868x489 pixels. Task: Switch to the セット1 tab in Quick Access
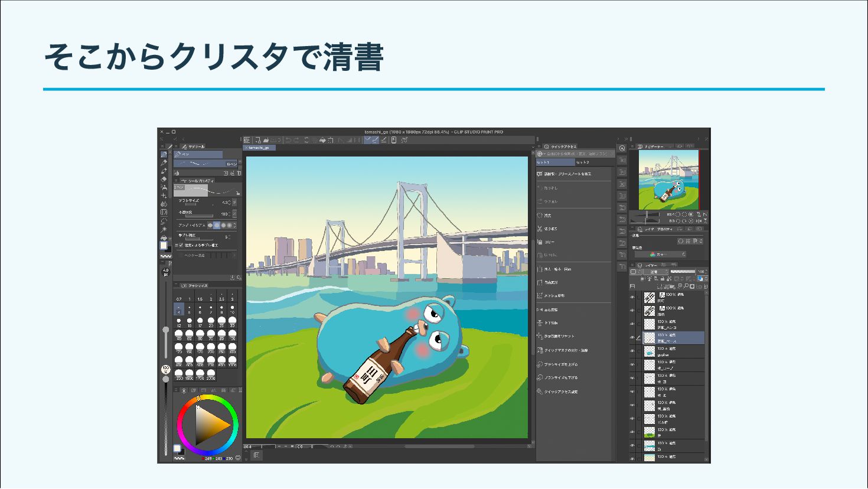tap(555, 162)
